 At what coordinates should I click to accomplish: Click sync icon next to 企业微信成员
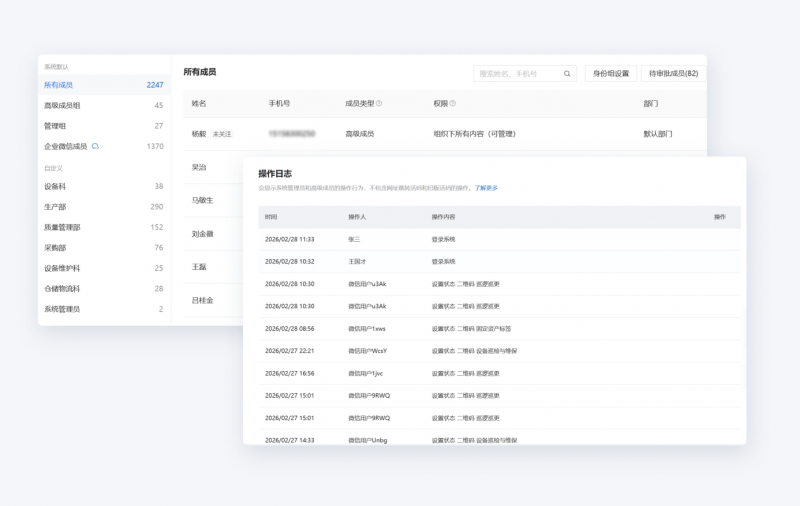[96, 146]
